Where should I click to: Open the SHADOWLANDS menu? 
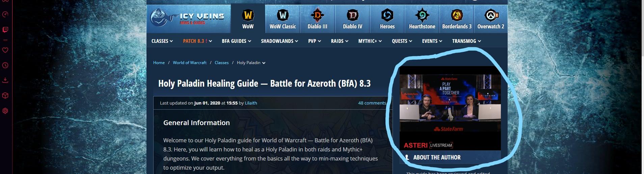(279, 41)
